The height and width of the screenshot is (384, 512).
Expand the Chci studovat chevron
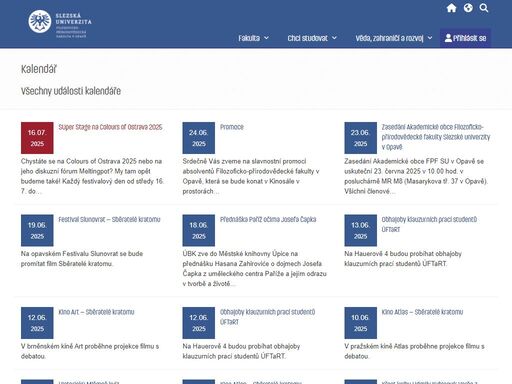pyautogui.click(x=334, y=38)
